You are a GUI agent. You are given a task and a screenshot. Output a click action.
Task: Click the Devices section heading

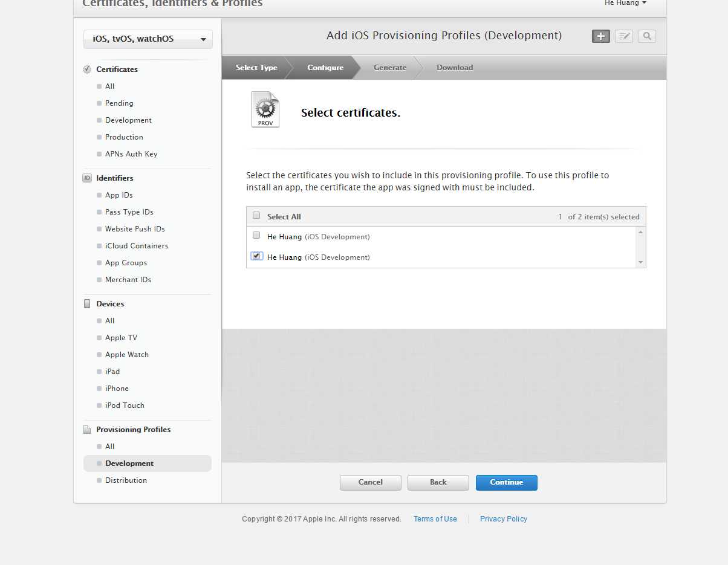coord(110,304)
